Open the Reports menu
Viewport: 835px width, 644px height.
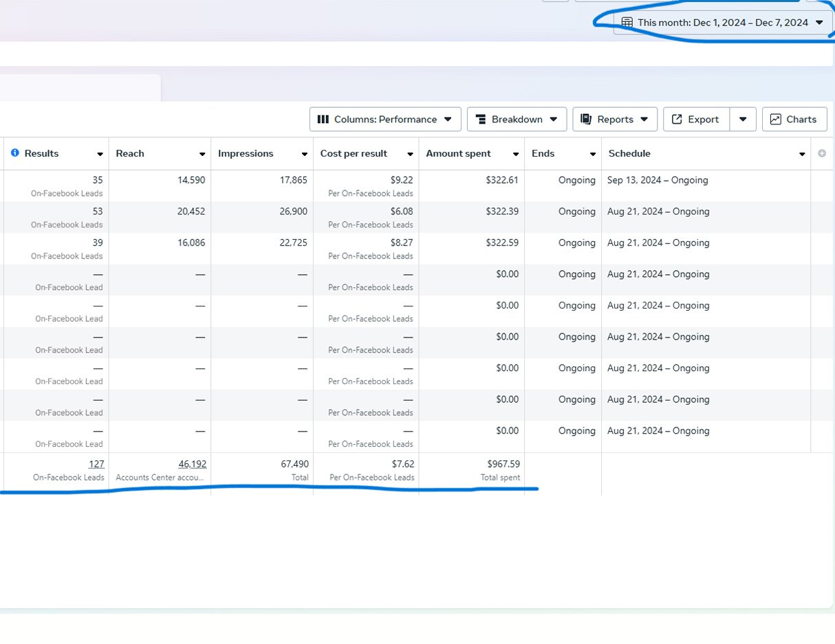point(614,120)
